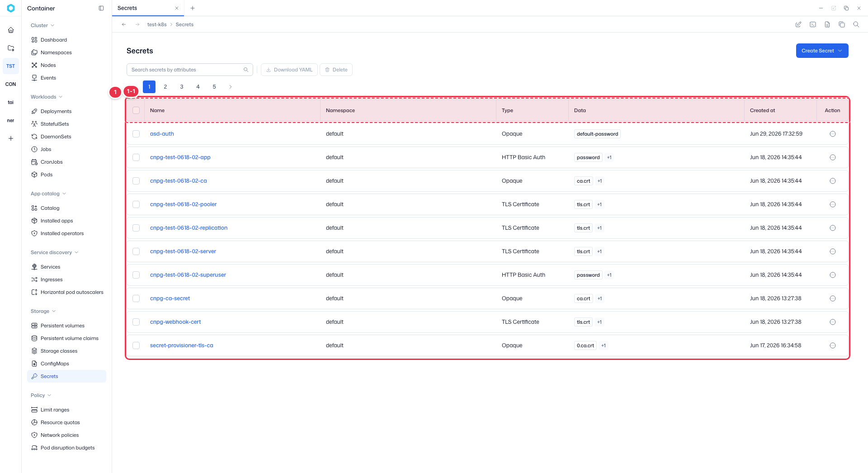Image resolution: width=868 pixels, height=473 pixels.
Task: Open the Create Secret dropdown button
Action: click(822, 51)
